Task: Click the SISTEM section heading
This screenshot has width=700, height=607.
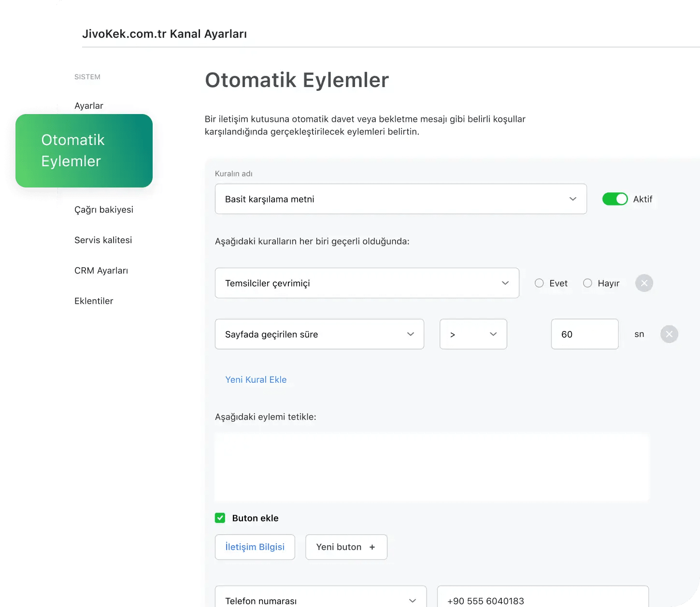Action: (87, 77)
